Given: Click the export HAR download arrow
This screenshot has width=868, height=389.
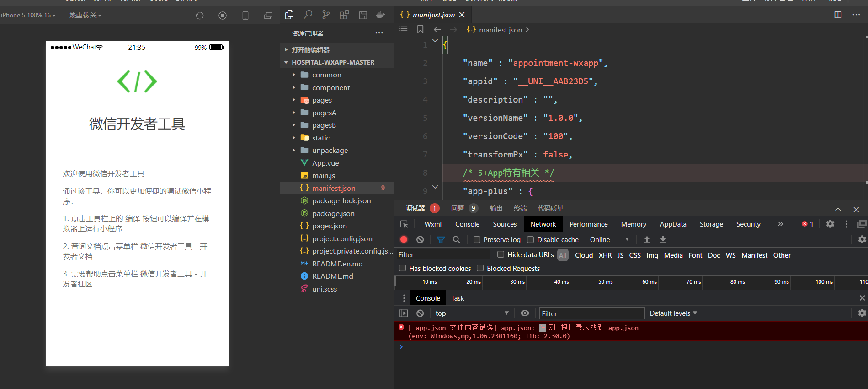Looking at the screenshot, I should point(663,239).
